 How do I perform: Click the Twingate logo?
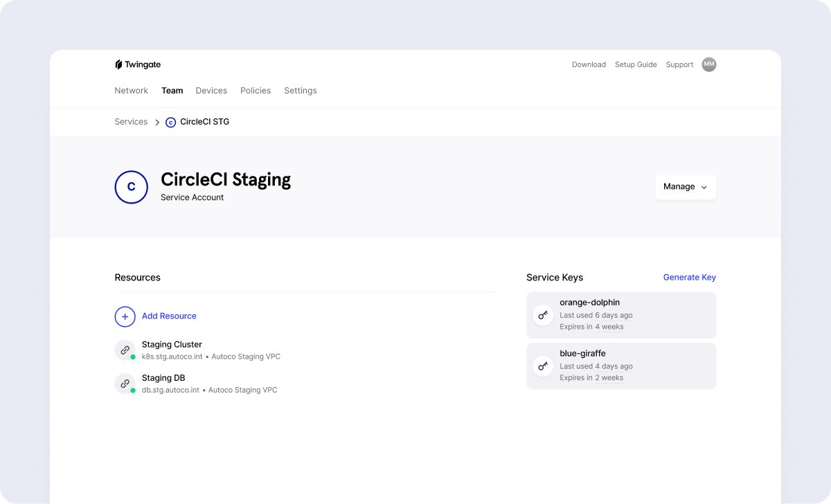138,64
